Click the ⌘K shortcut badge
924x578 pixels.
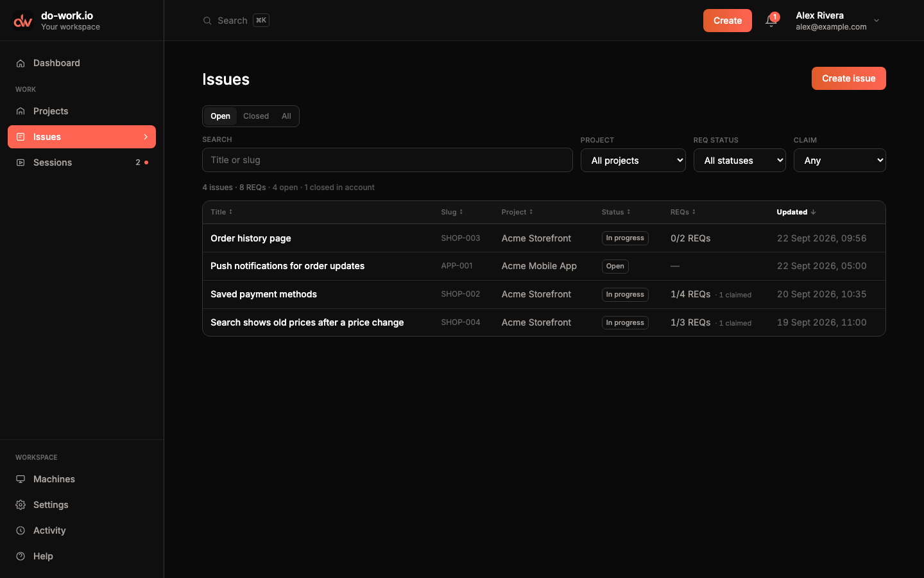261,21
